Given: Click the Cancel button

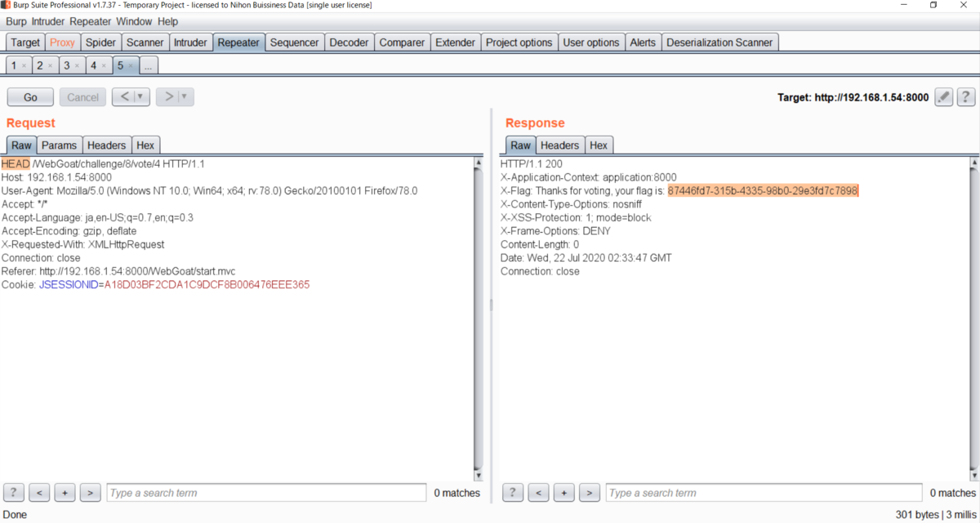Looking at the screenshot, I should [x=82, y=97].
